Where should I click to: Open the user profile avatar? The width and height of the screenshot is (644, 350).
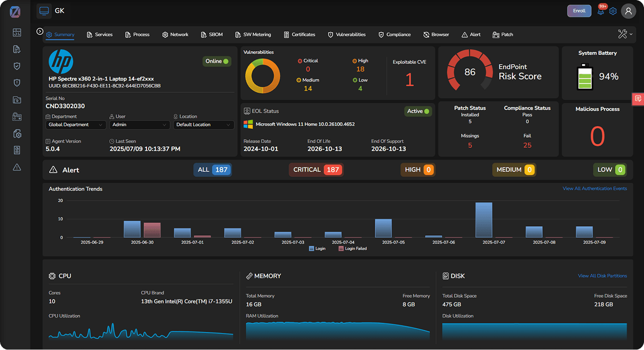(x=629, y=11)
